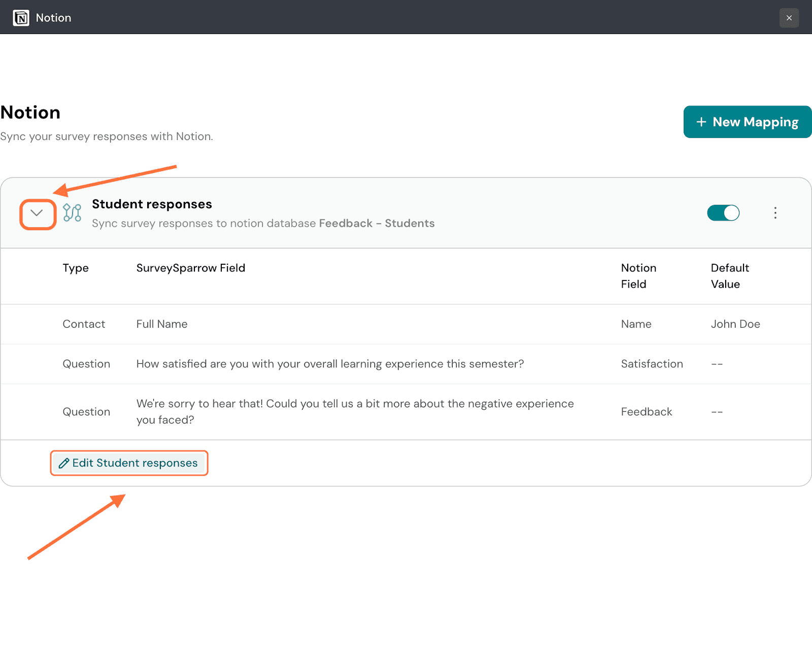Click the John Doe default value
The height and width of the screenshot is (671, 812).
(735, 324)
